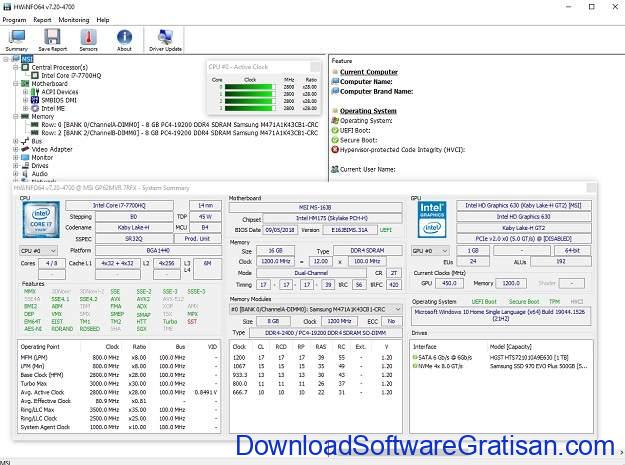The height and width of the screenshot is (465, 625).
Task: Click the Monitor tree icon
Action: pyautogui.click(x=25, y=157)
